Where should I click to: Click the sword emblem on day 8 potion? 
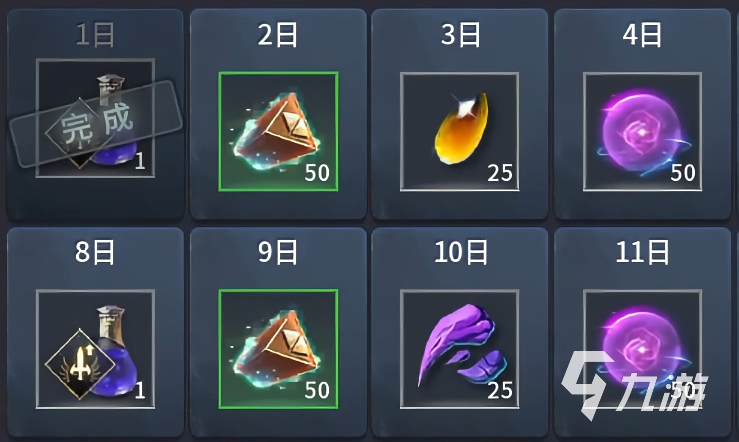click(x=80, y=364)
